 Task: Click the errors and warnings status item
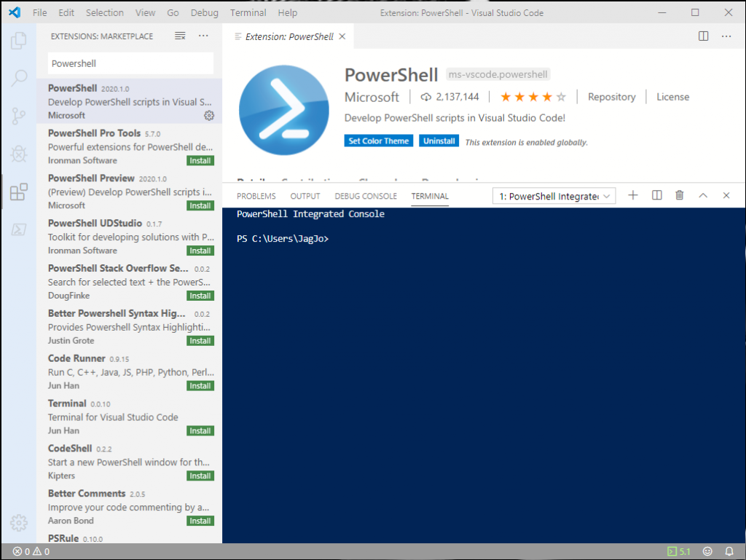pyautogui.click(x=31, y=551)
